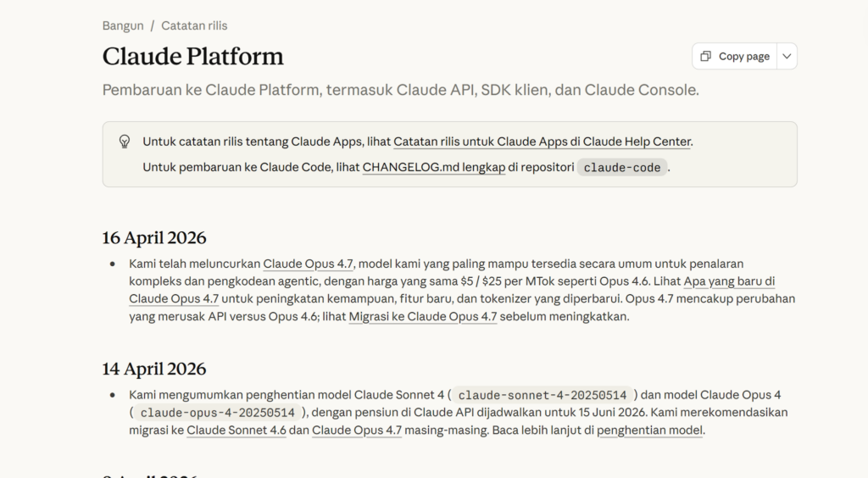The image size is (868, 478).
Task: Expand the Copy page dropdown chevron
Action: (787, 57)
